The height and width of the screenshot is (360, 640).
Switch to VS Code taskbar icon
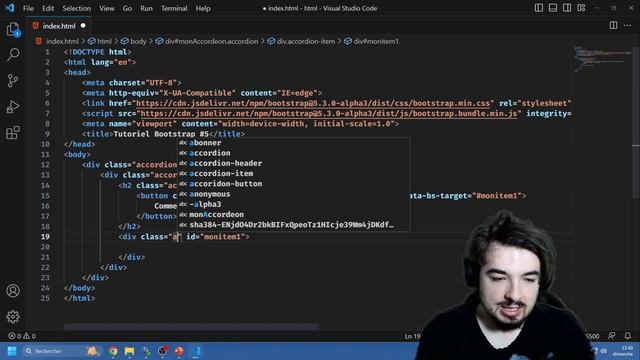196,351
